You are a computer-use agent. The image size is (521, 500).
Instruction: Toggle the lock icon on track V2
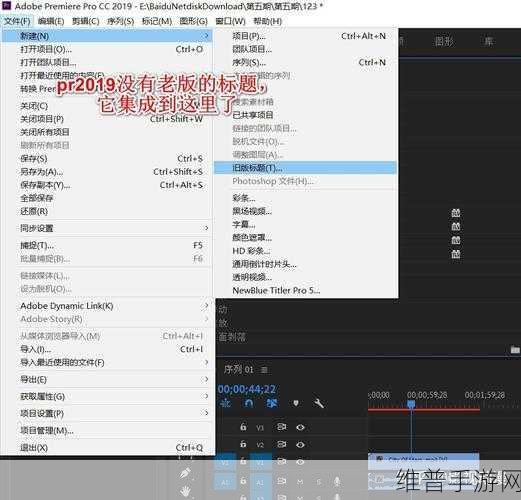(243, 444)
